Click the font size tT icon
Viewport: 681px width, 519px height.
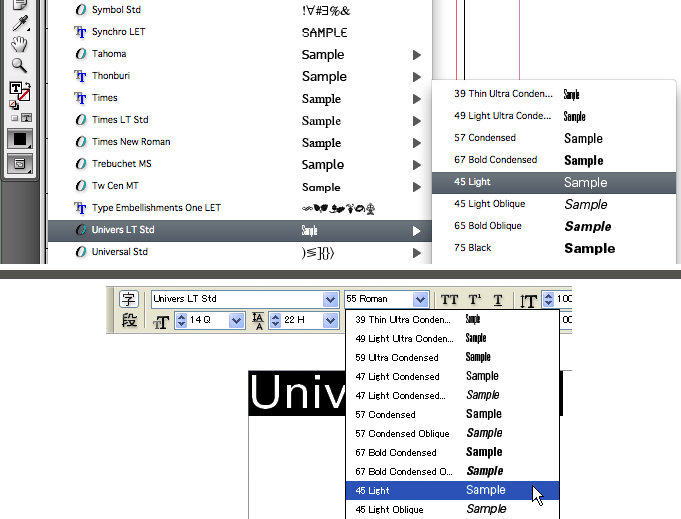click(x=161, y=321)
